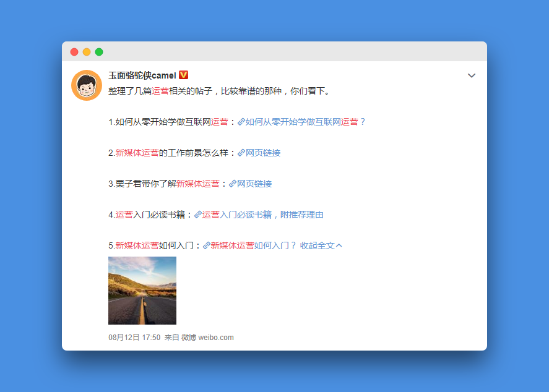Click the source link 微博 weibo.com
The width and height of the screenshot is (549, 392).
pyautogui.click(x=207, y=338)
